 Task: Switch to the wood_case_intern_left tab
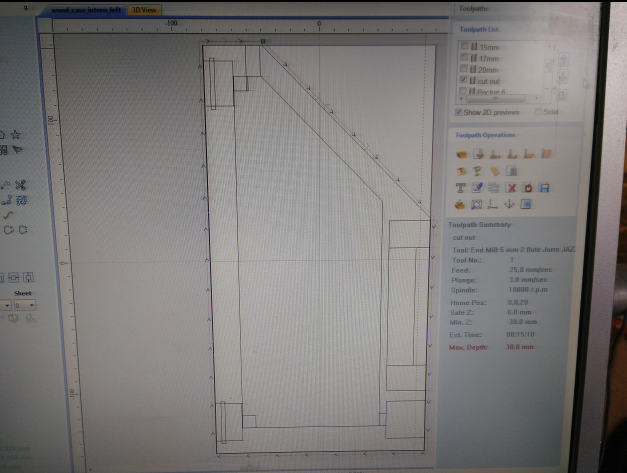pos(86,10)
